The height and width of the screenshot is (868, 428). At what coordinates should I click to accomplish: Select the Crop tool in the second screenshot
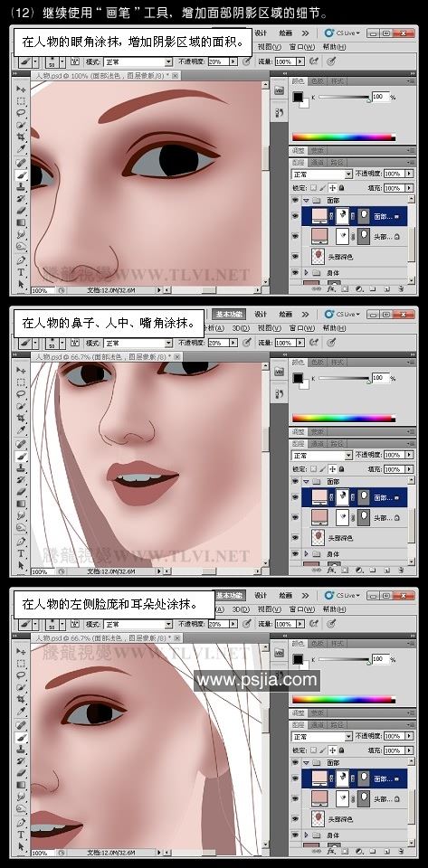pos(21,418)
